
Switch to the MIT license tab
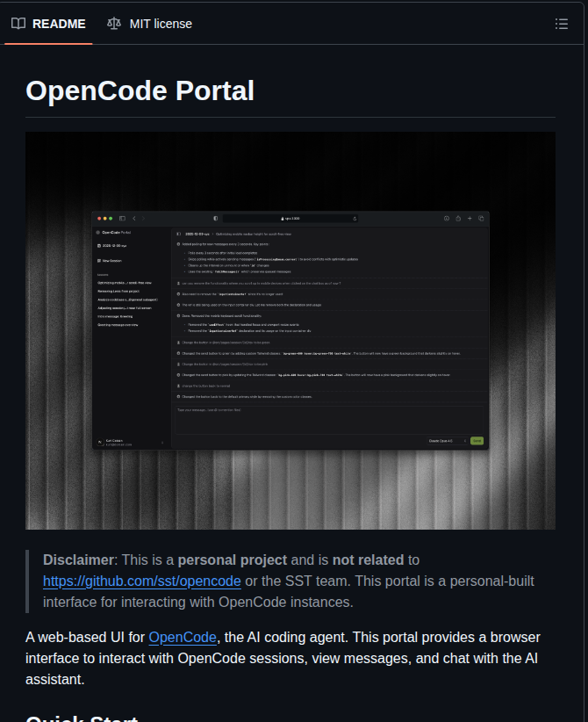[149, 24]
